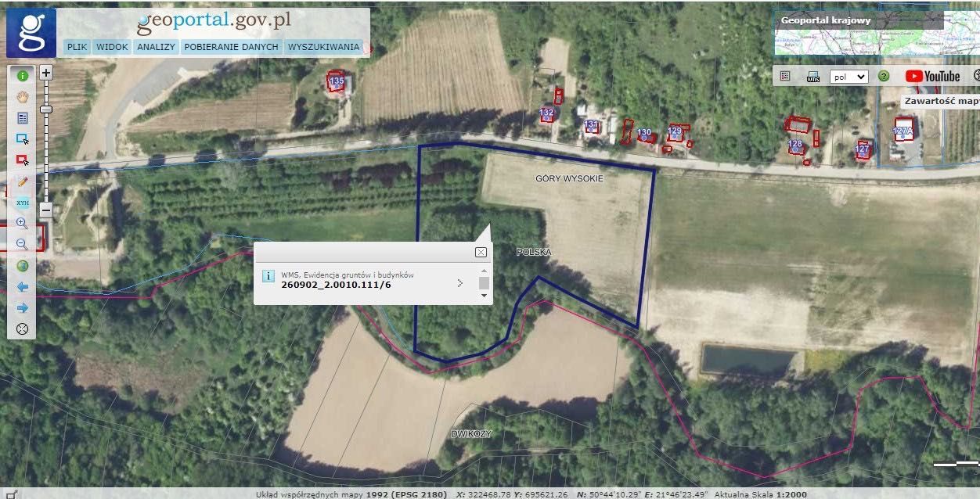Open the green help question mark
Image resolution: width=980 pixels, height=499 pixels.
[884, 77]
